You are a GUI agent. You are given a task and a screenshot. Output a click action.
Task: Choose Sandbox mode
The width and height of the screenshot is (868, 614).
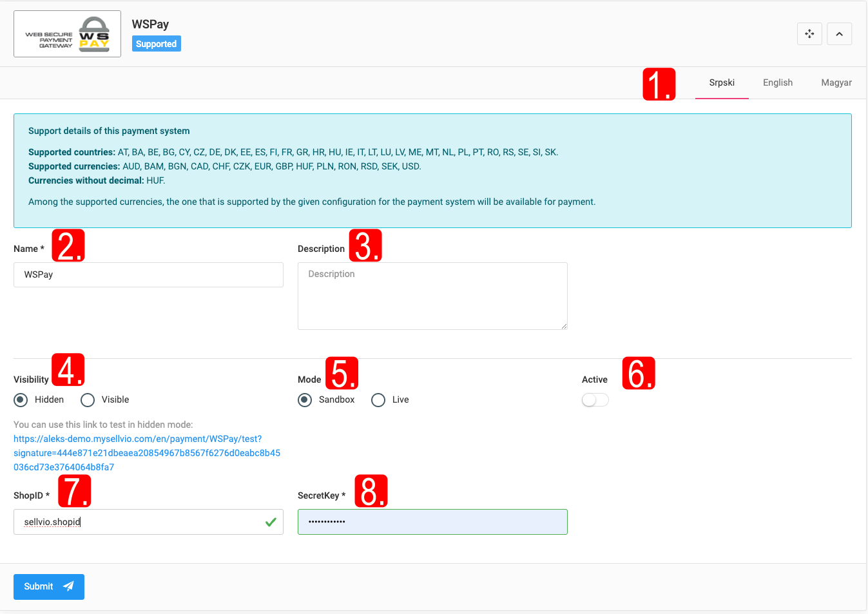[305, 400]
